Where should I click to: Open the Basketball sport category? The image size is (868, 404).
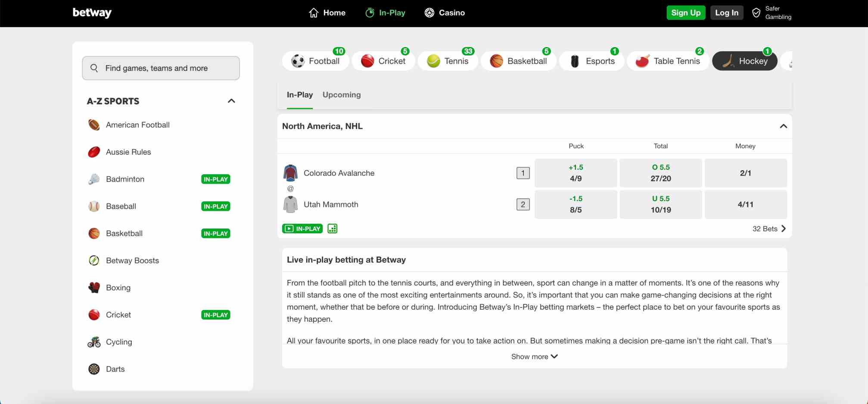pyautogui.click(x=518, y=61)
